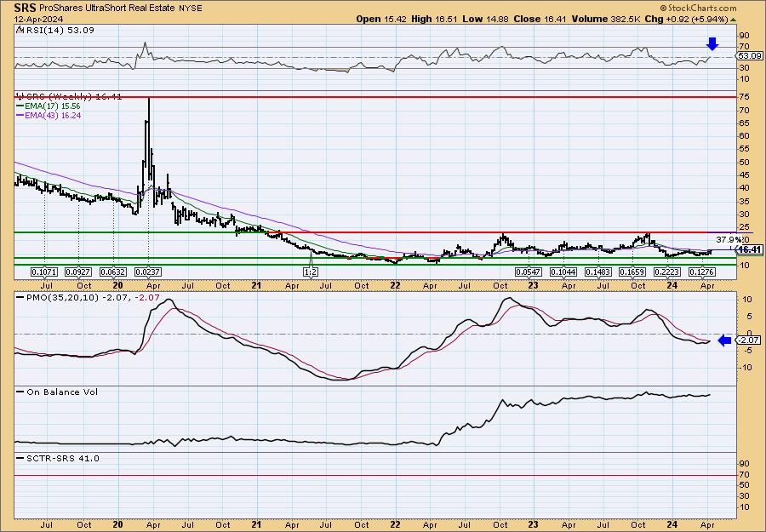Screen dimensions: 766x532
Task: Click the RSI(14) 53.09 indicator label
Action: 59,30
